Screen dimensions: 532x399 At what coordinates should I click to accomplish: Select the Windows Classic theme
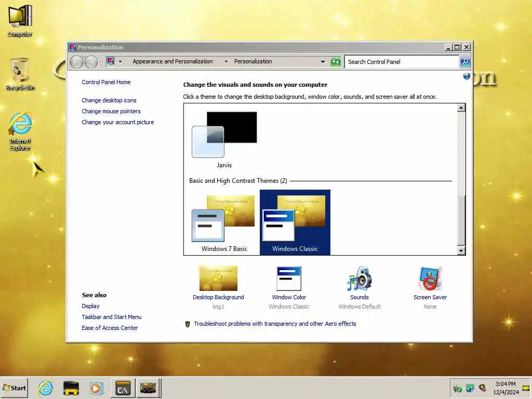click(x=295, y=222)
